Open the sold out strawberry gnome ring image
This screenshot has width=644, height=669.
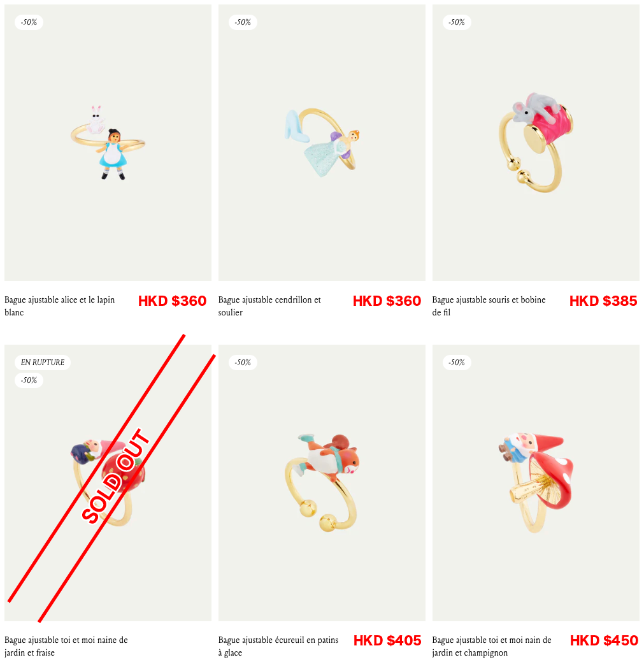[108, 483]
